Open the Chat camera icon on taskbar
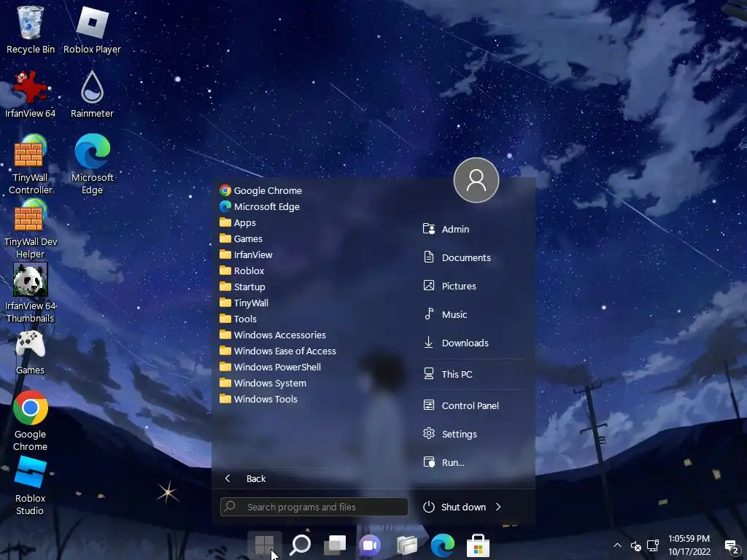Viewport: 747px width, 560px height. [x=371, y=545]
